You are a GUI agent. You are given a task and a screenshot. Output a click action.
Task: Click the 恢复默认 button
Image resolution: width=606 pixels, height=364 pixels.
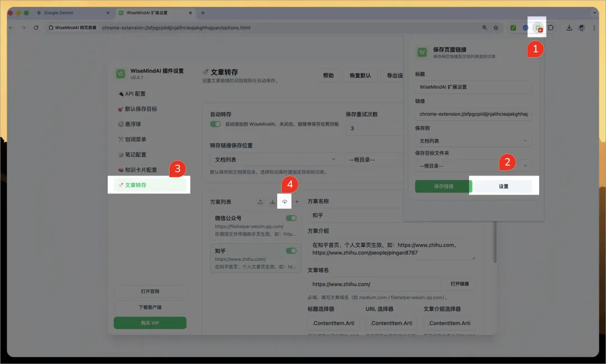click(361, 76)
